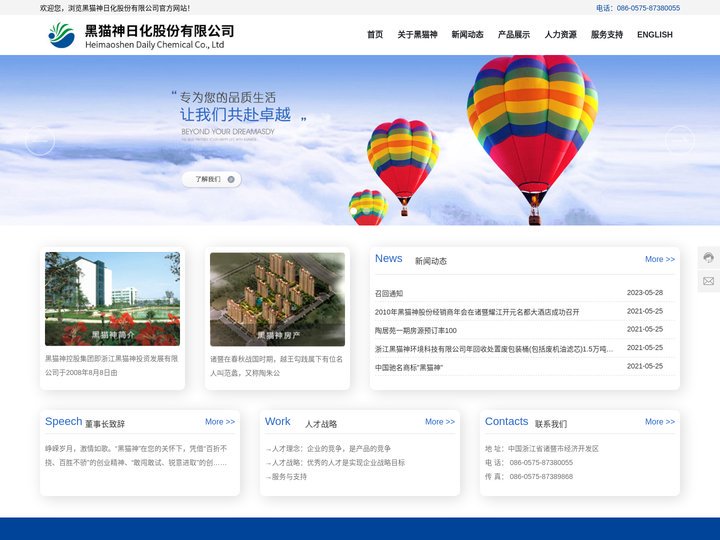Open 新闻动态 navigation item

[x=467, y=34]
